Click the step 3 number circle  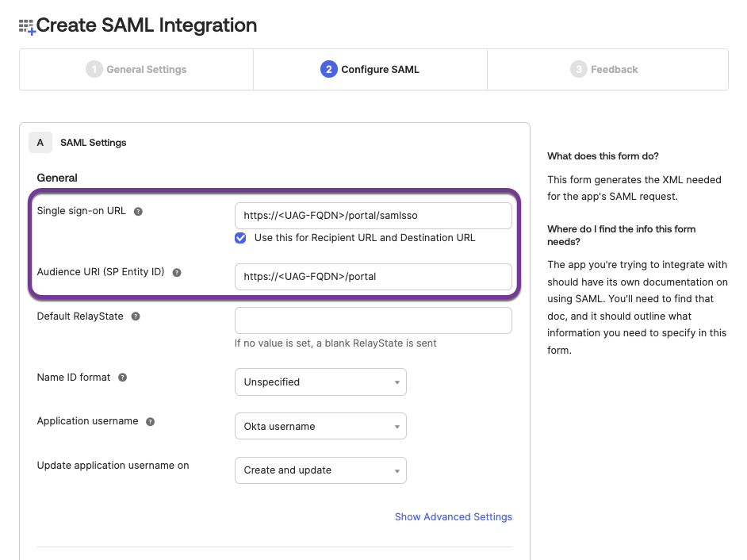click(579, 70)
